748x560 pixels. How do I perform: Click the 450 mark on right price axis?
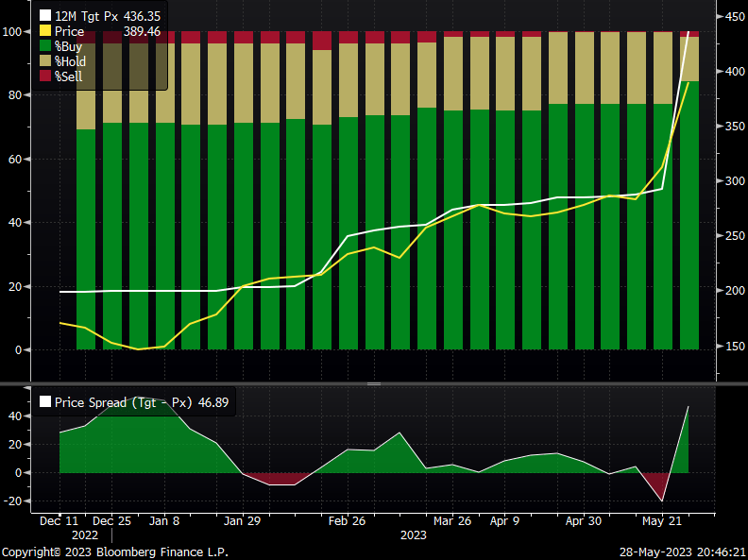pos(730,17)
